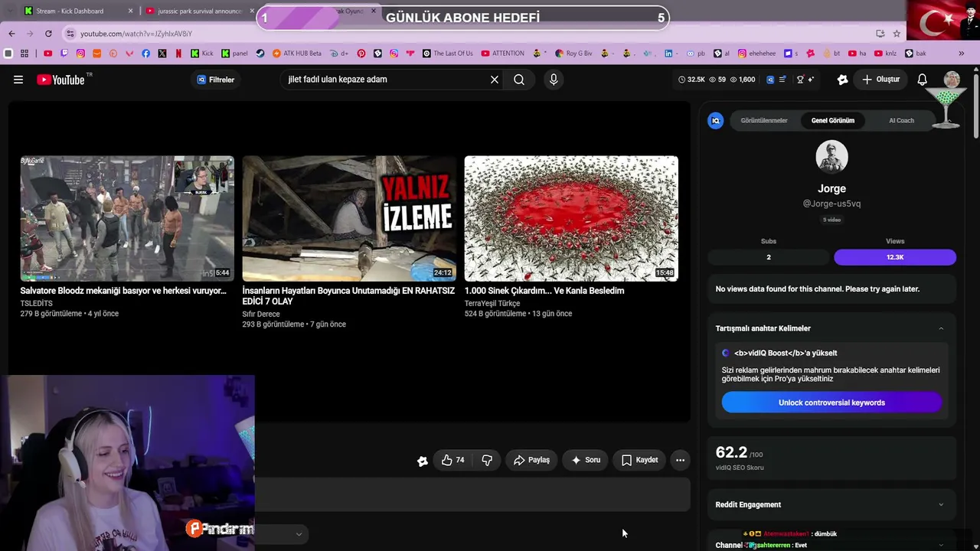The height and width of the screenshot is (551, 980).
Task: Click the 62.2 vidIQ SEO score
Action: [731, 453]
